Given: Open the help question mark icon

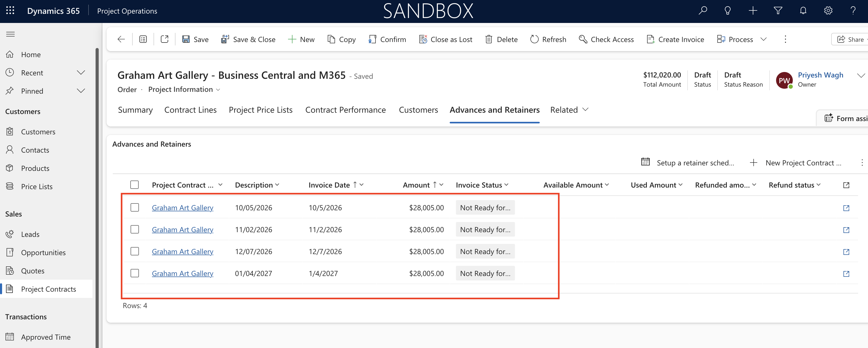Looking at the screenshot, I should [x=853, y=11].
